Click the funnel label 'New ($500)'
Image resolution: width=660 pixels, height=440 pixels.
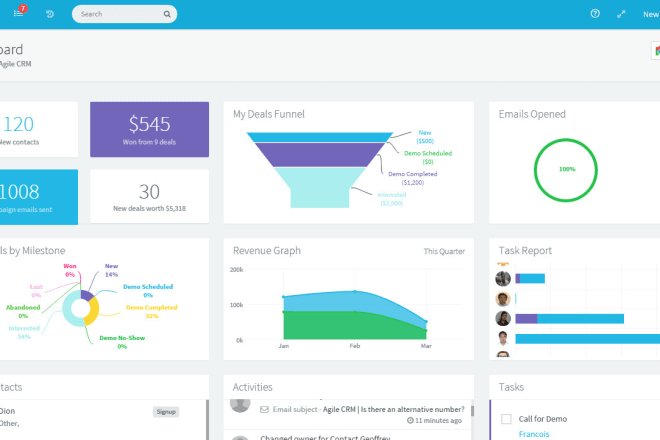coord(425,136)
